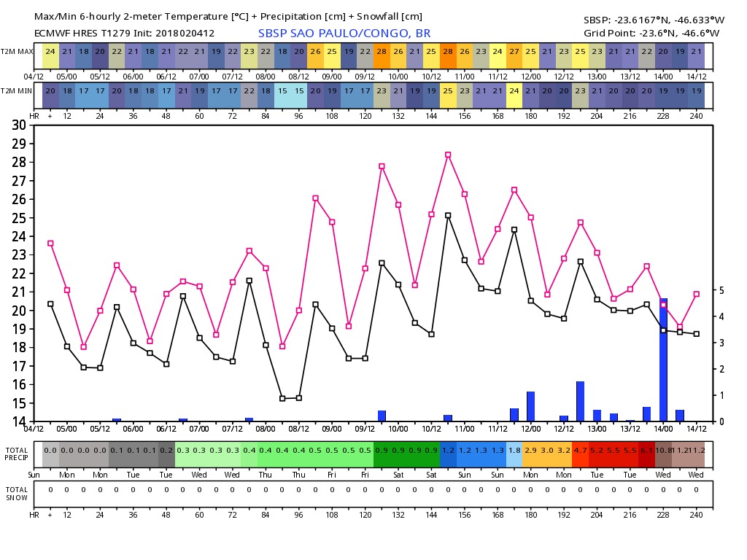Click the 30 label on the temperature axis
The width and height of the screenshot is (747, 560).
(19, 125)
